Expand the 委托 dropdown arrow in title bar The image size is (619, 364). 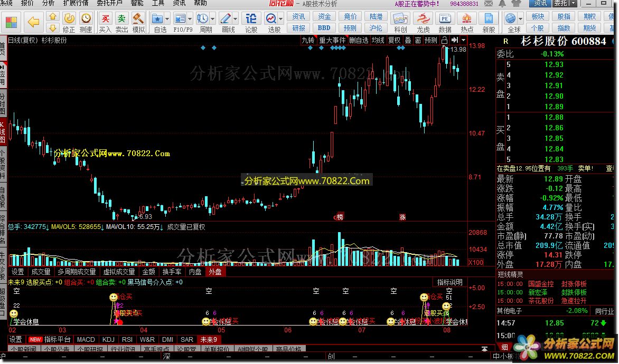click(x=573, y=3)
